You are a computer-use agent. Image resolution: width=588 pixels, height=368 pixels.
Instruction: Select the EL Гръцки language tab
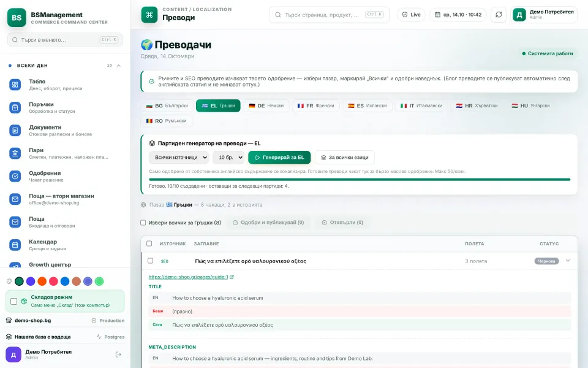(x=218, y=106)
